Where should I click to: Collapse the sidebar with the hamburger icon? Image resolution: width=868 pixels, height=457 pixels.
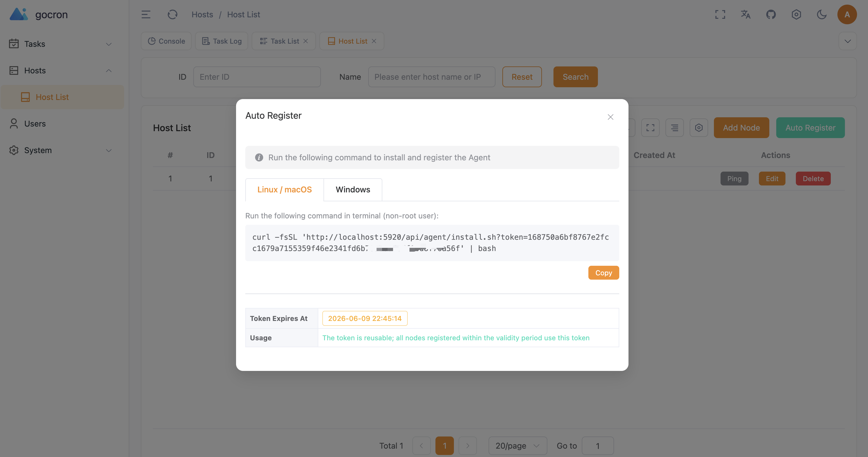pos(145,14)
